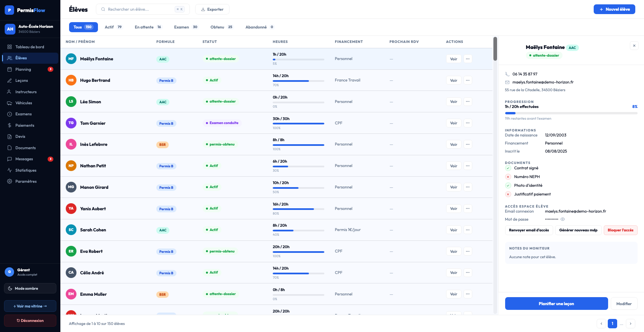The height and width of the screenshot is (332, 644).
Task: Open more actions for Sarah Cohen row
Action: tap(468, 230)
